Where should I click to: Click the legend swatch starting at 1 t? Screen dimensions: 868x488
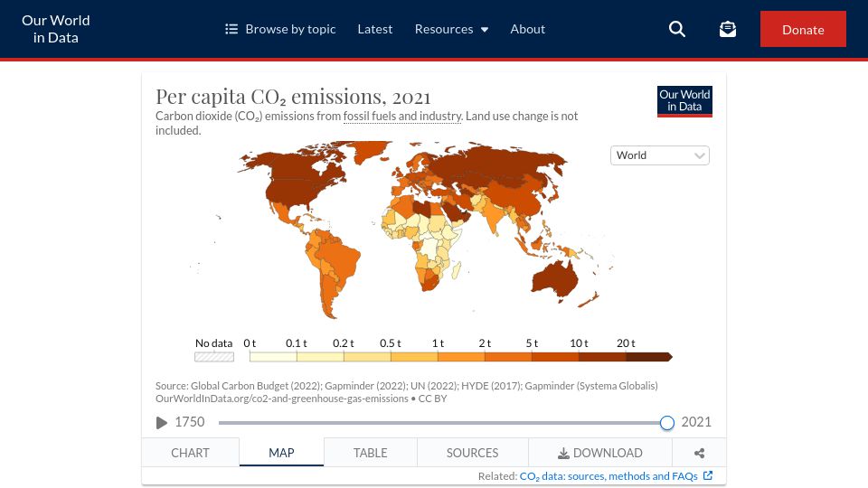pos(461,357)
